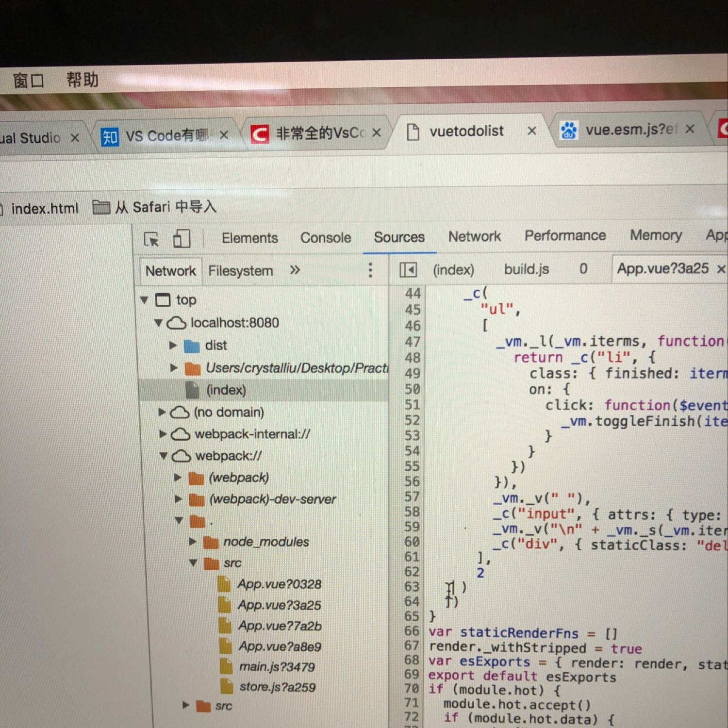Select the inspect element picker icon

[x=151, y=239]
